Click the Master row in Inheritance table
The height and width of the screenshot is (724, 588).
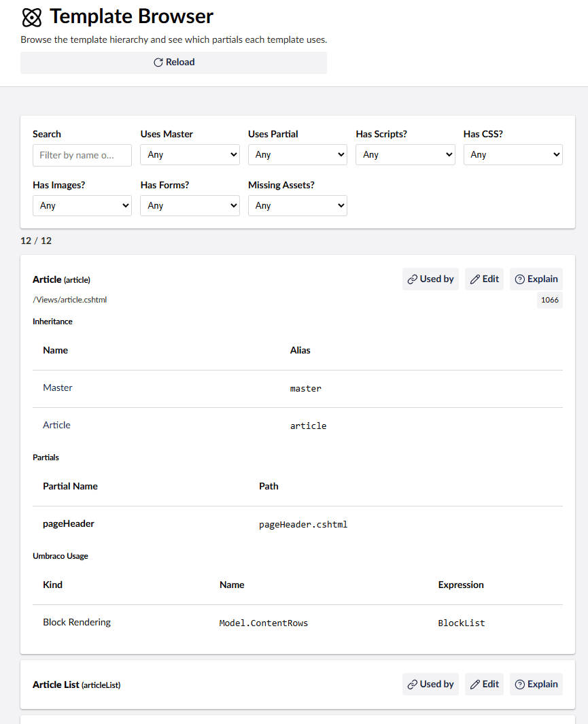point(298,388)
